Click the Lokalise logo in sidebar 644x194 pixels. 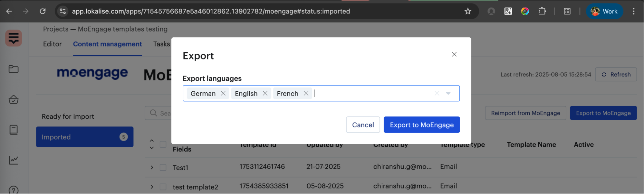point(14,38)
